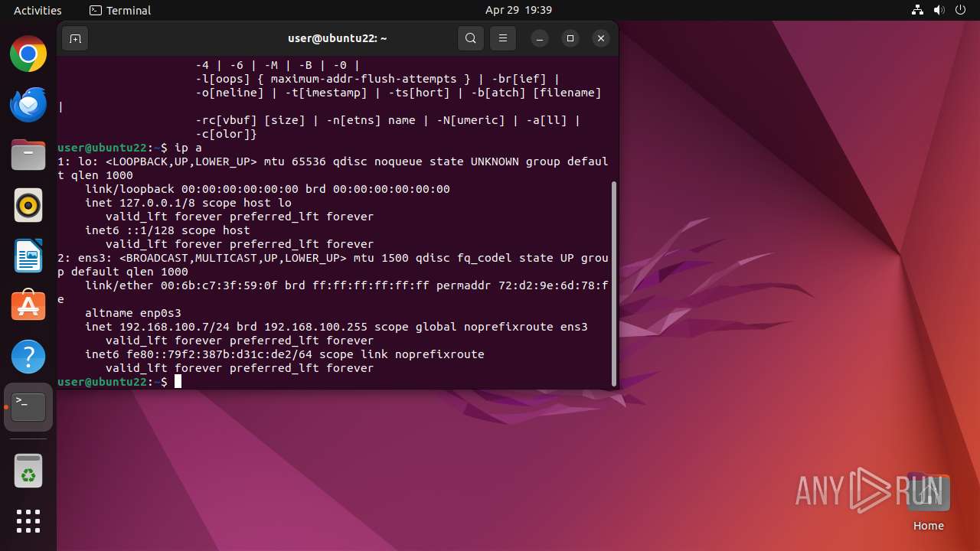Open the Help application
This screenshot has width=980, height=551.
28,357
